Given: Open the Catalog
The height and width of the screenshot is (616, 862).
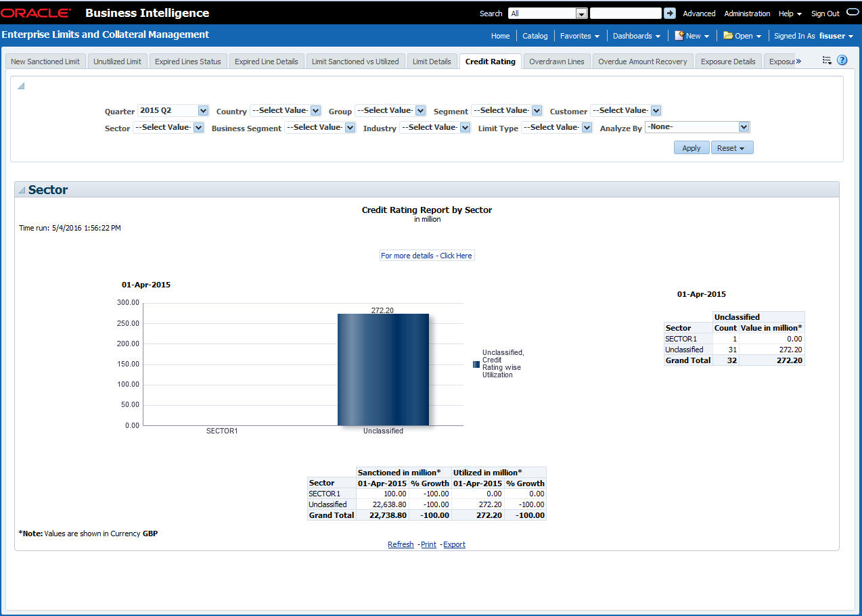Looking at the screenshot, I should 535,36.
